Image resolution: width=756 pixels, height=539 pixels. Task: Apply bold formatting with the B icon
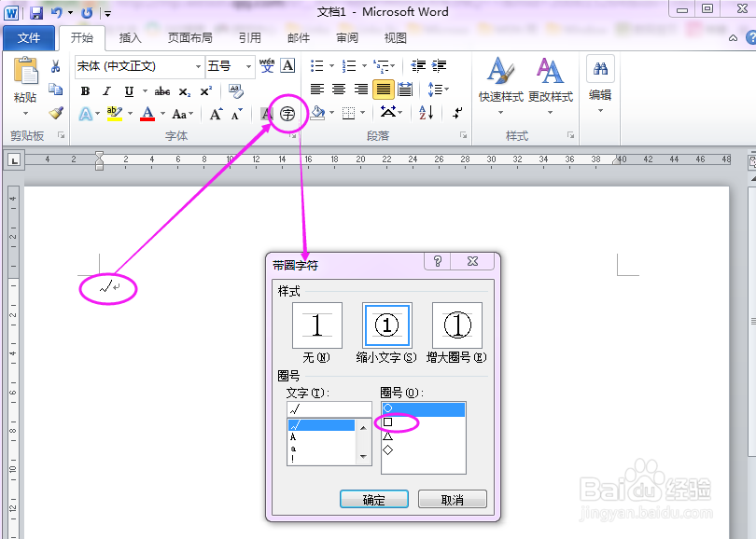[x=84, y=90]
